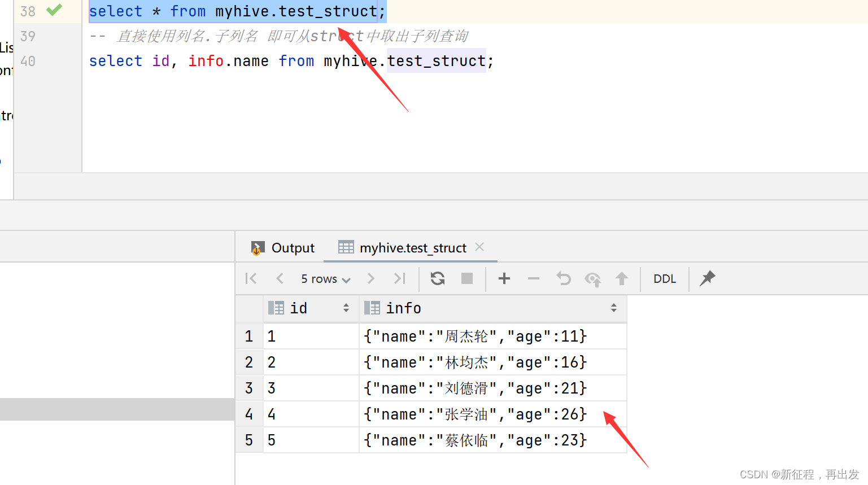Click info cell containing 蔡依临
The height and width of the screenshot is (485, 868).
[492, 440]
